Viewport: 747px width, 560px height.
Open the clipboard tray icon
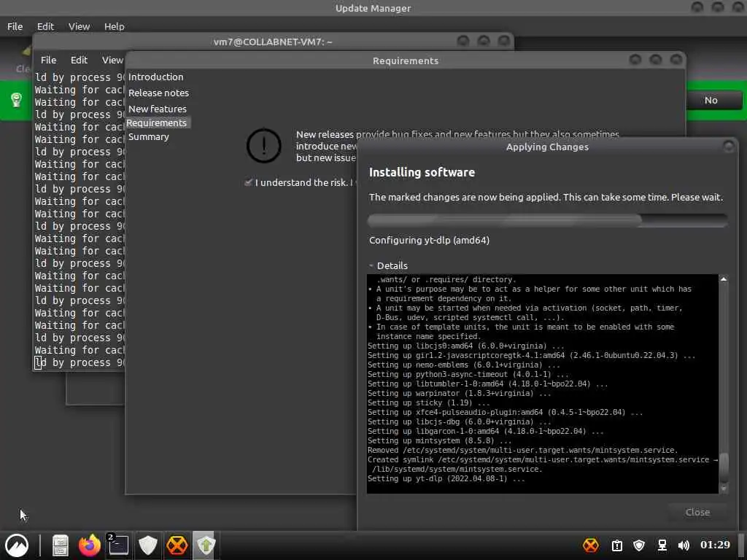click(617, 545)
